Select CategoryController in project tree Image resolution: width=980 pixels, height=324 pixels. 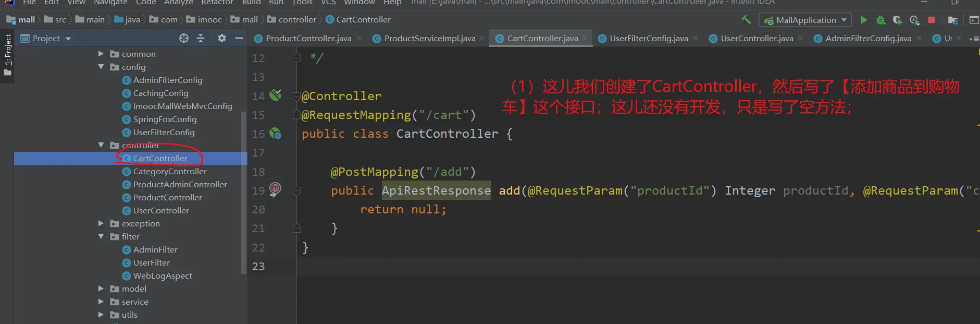pyautogui.click(x=170, y=171)
